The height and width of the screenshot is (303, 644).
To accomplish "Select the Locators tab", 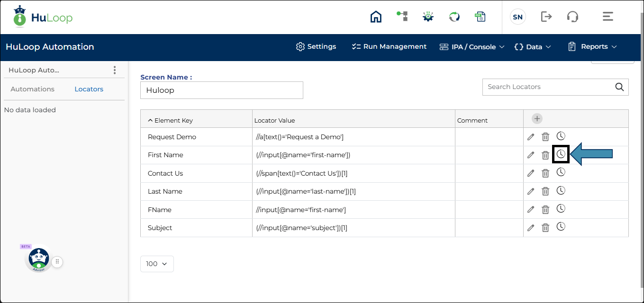I will point(89,89).
